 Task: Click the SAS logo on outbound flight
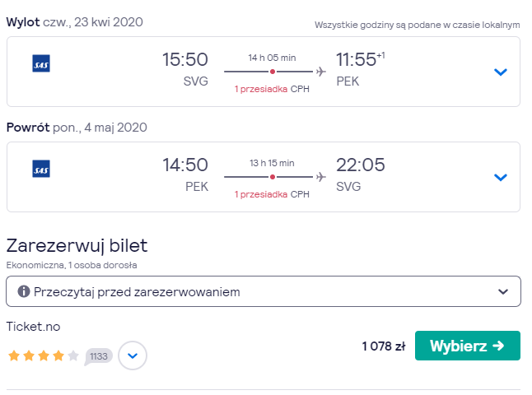tap(41, 63)
